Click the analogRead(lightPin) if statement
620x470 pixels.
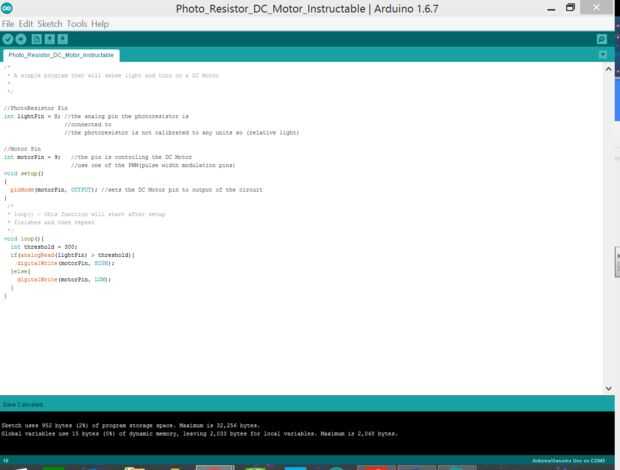pyautogui.click(x=73, y=255)
